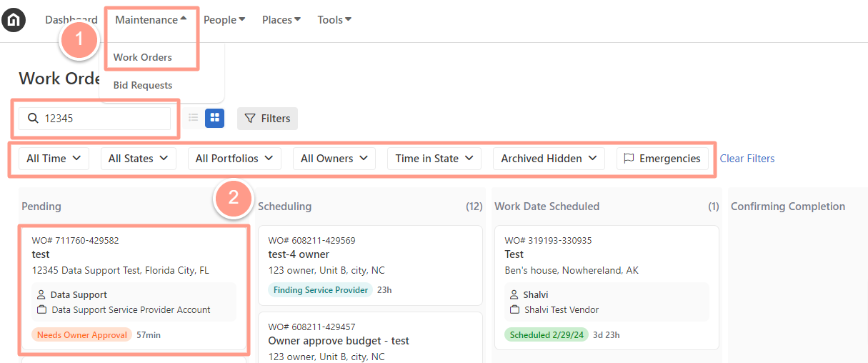Switch to list view icon

point(193,118)
